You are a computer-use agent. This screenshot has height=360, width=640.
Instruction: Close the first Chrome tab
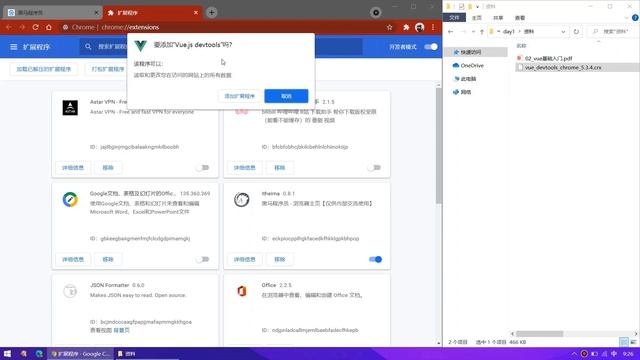click(96, 13)
